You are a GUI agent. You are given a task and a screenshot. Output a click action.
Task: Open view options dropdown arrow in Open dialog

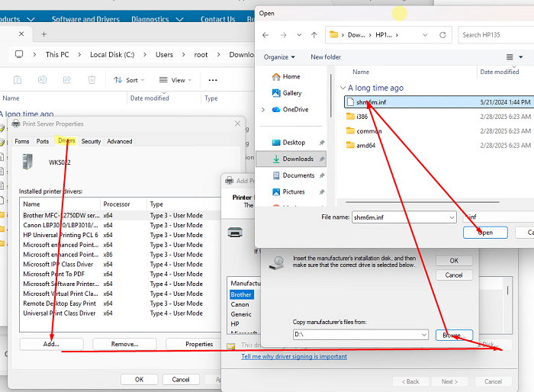(x=521, y=57)
